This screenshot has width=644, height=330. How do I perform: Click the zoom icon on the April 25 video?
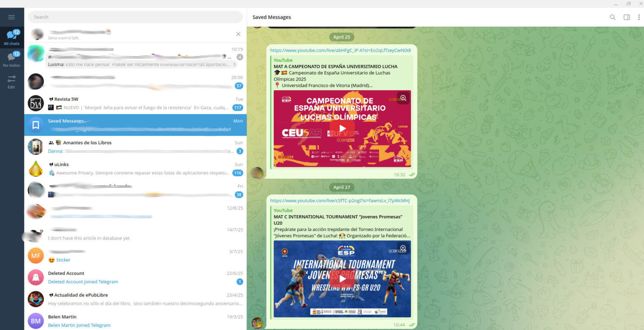(402, 97)
